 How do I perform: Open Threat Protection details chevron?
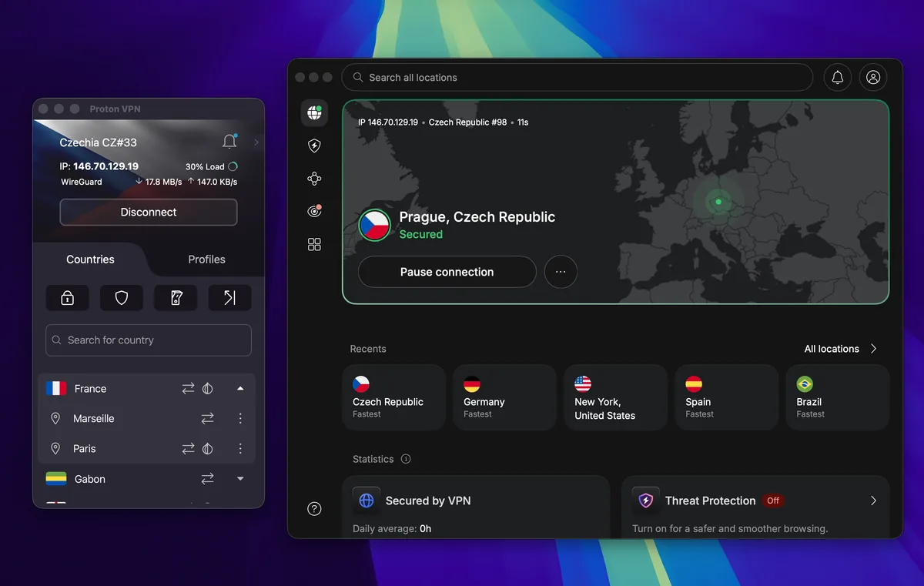(873, 501)
